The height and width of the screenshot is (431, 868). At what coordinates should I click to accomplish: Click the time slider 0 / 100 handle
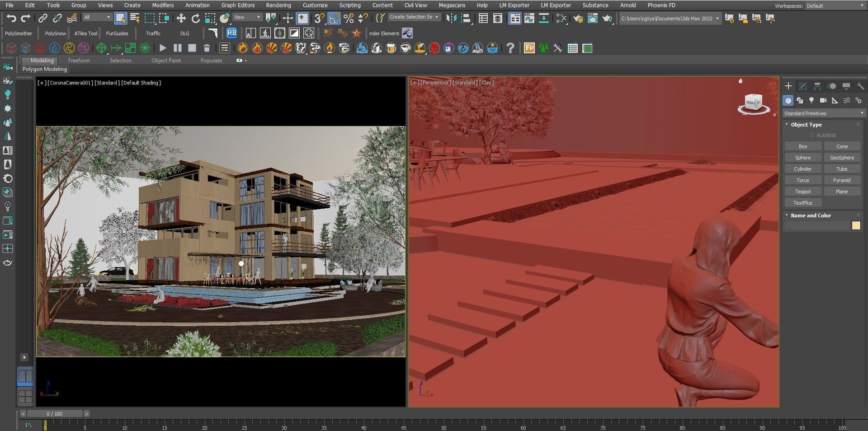pyautogui.click(x=55, y=413)
